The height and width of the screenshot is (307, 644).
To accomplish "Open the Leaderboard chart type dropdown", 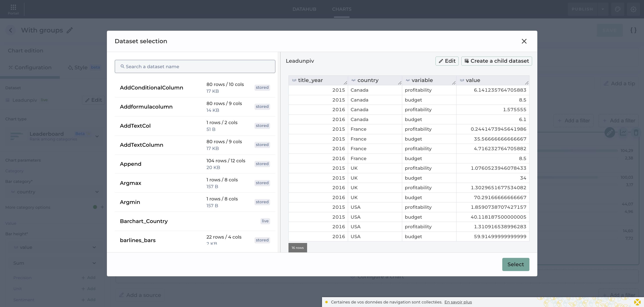I will click(55, 136).
